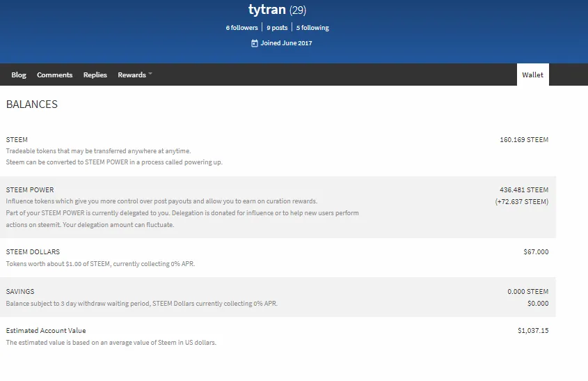Click the reputation score (29)

(298, 10)
